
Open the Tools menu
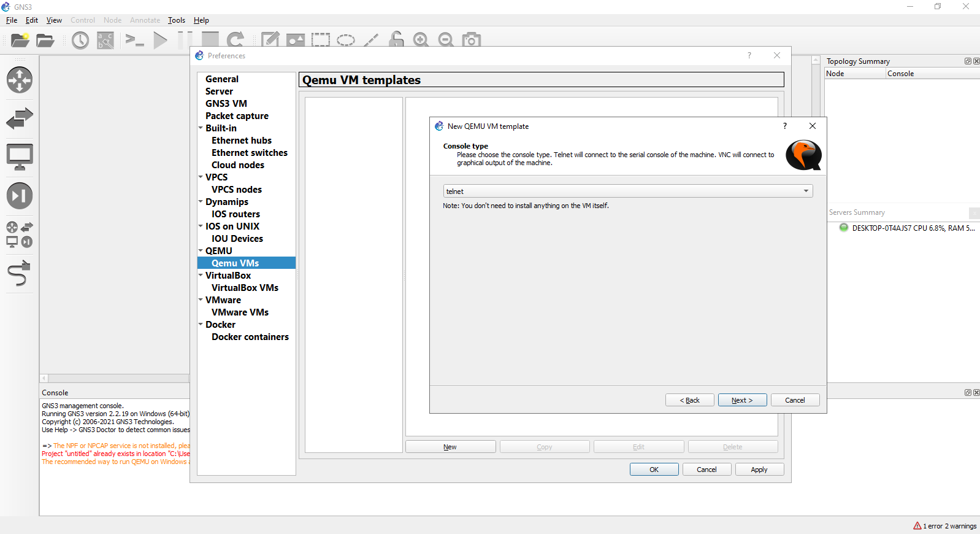pos(177,20)
